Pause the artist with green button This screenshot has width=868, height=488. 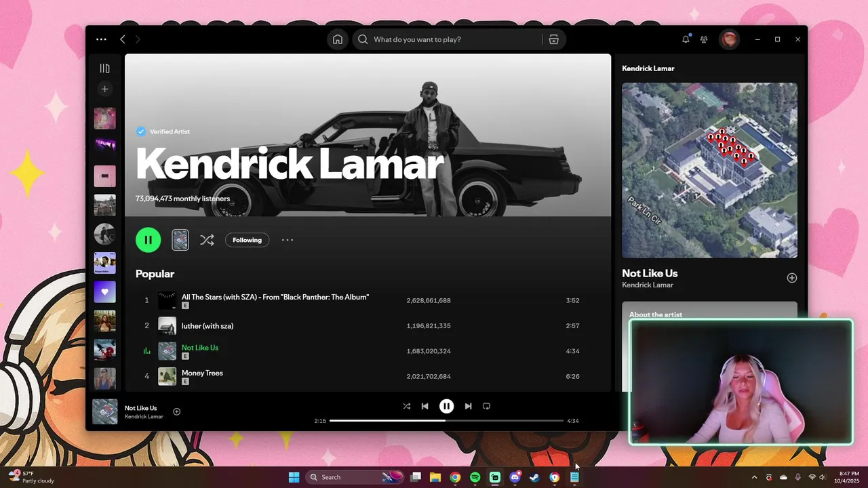coord(149,240)
